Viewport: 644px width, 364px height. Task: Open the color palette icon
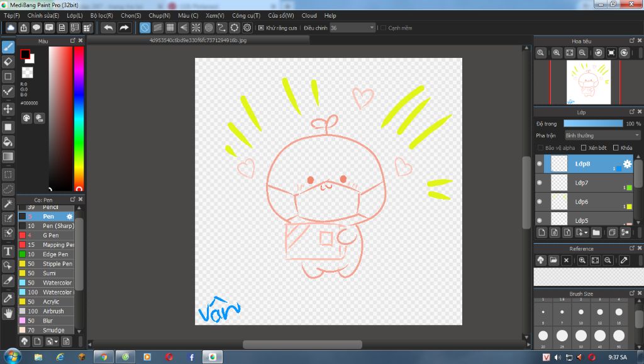click(x=26, y=118)
